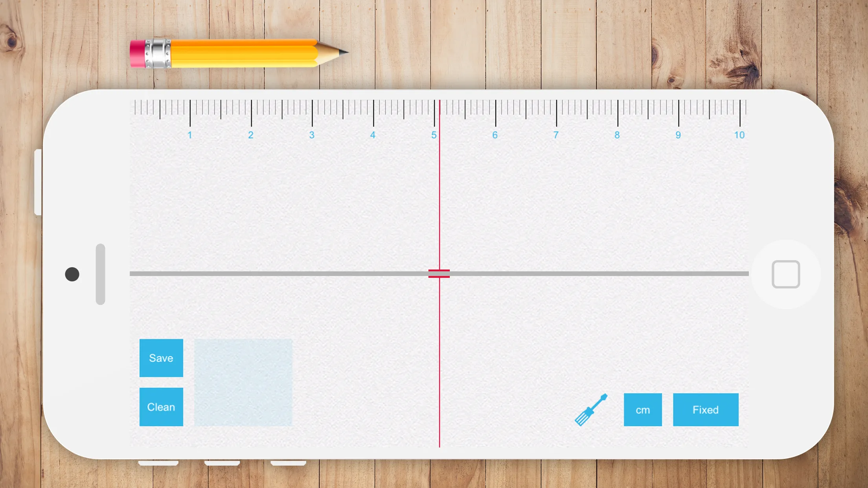This screenshot has height=488, width=868.
Task: Open the save options panel
Action: click(x=161, y=358)
